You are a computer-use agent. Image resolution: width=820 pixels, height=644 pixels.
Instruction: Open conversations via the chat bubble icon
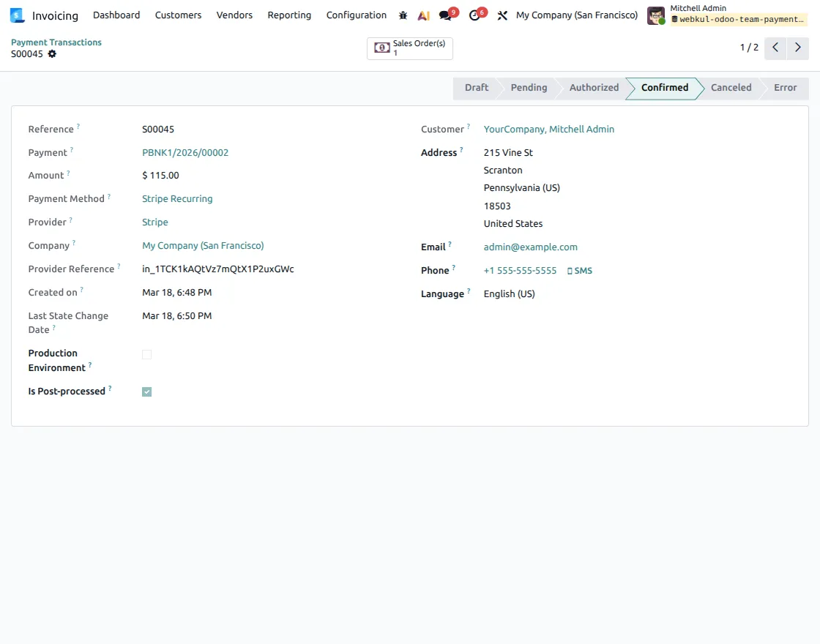[444, 15]
